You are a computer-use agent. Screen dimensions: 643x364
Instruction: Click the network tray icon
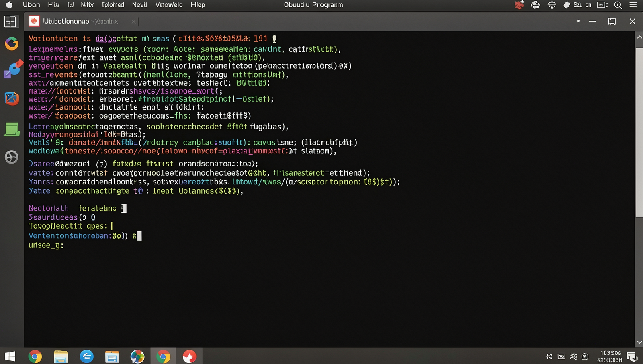[x=573, y=356]
